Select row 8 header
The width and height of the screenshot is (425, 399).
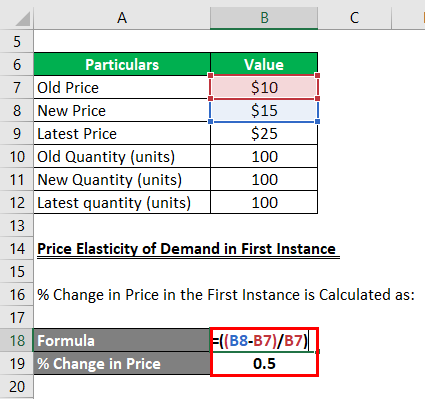tap(17, 110)
